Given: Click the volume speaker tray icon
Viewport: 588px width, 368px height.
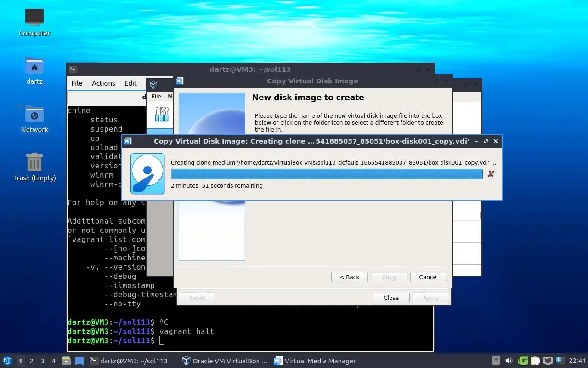Looking at the screenshot, I should [509, 361].
